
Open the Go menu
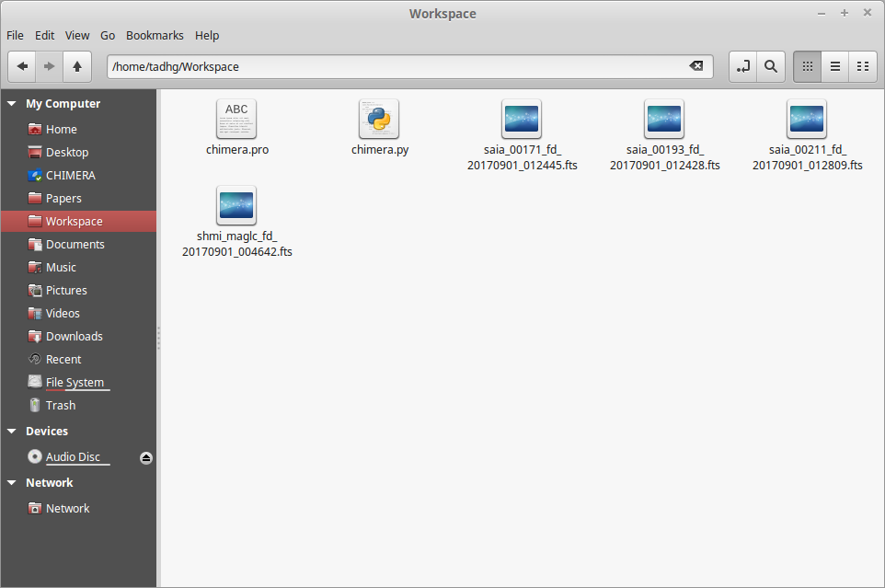108,36
